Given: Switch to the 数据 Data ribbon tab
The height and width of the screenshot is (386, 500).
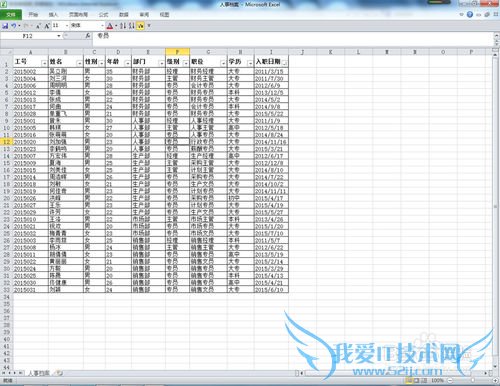Looking at the screenshot, I should [124, 15].
